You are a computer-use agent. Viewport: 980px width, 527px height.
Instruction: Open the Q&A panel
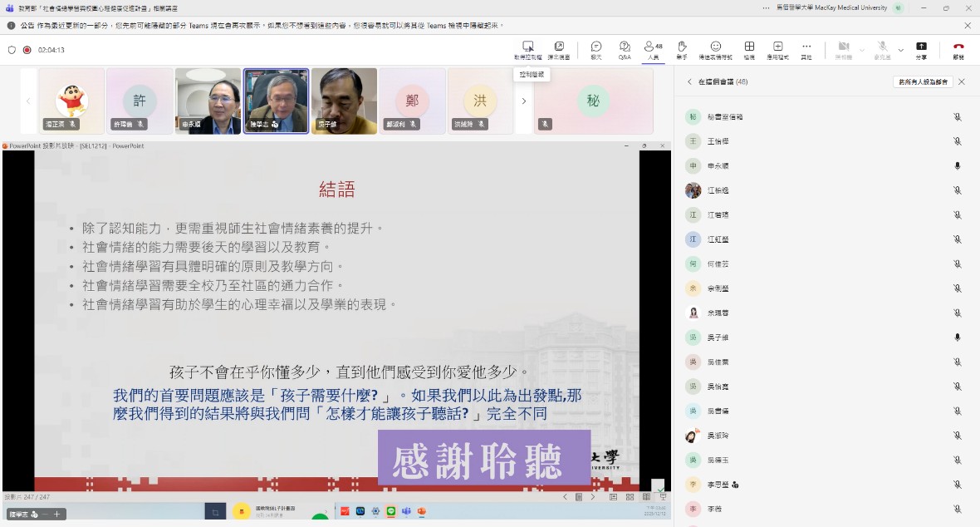[x=625, y=49]
